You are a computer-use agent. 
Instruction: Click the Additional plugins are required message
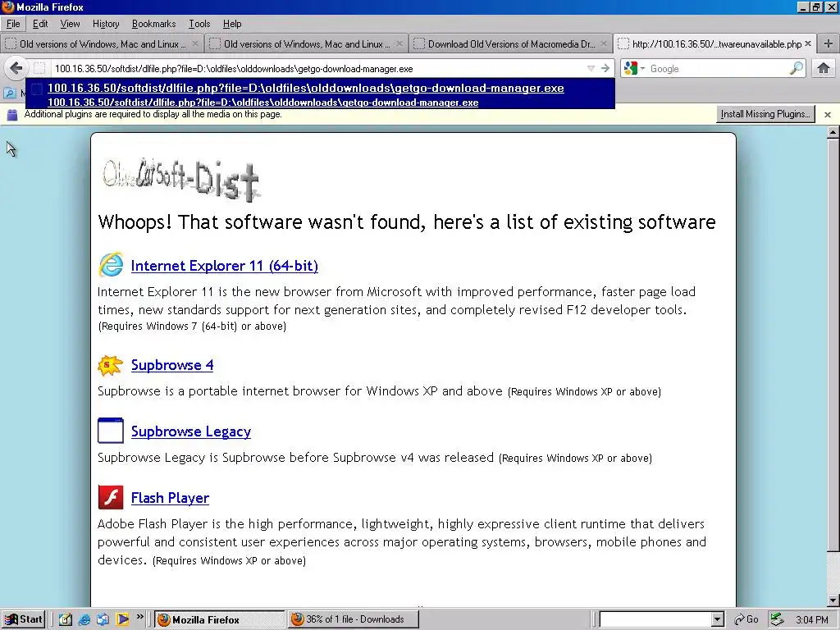click(x=153, y=114)
